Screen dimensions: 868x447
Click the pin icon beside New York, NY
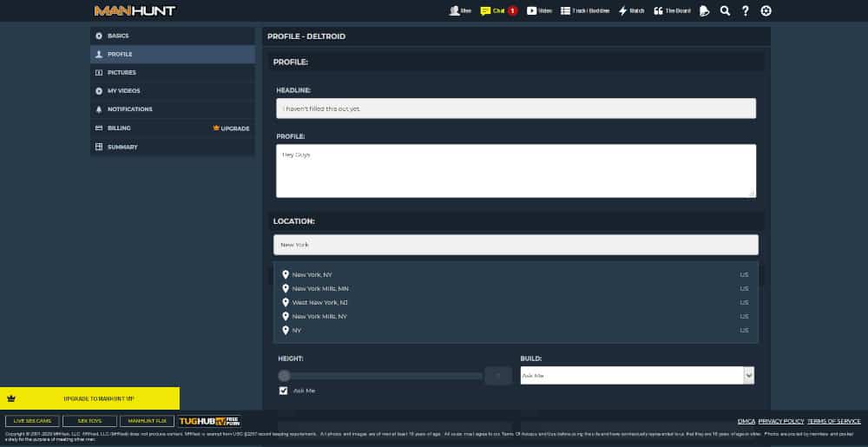click(285, 274)
